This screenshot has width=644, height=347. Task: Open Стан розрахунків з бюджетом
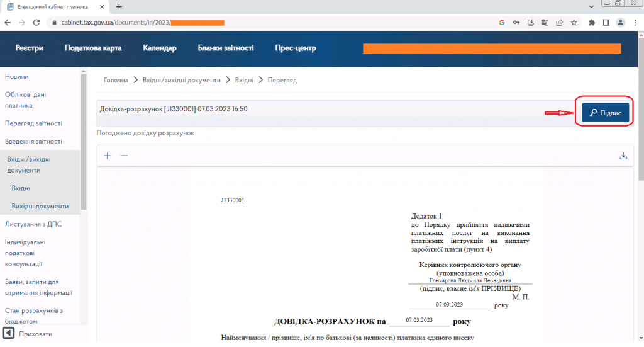[x=34, y=316]
